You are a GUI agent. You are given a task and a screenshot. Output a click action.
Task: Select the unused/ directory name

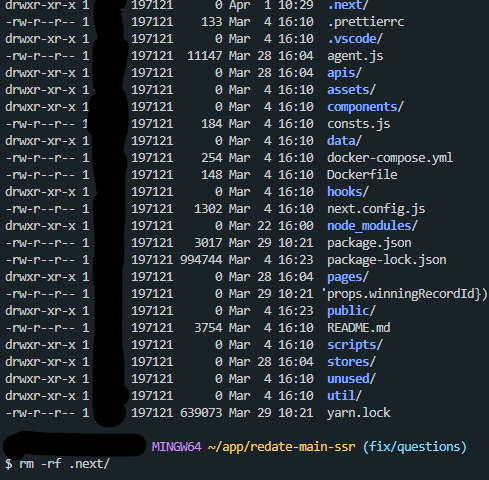351,379
